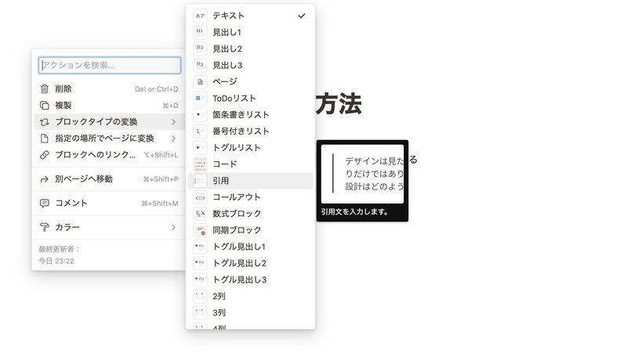
Task: Click the duplicate icon beside 複製
Action: point(45,106)
